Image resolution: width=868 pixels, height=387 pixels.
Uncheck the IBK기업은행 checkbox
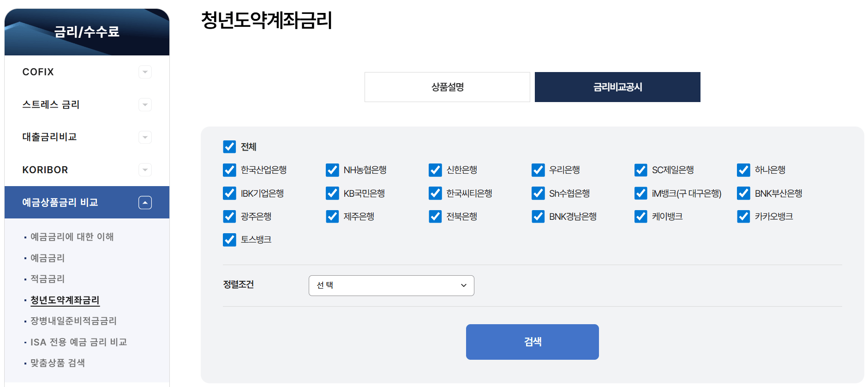point(229,193)
